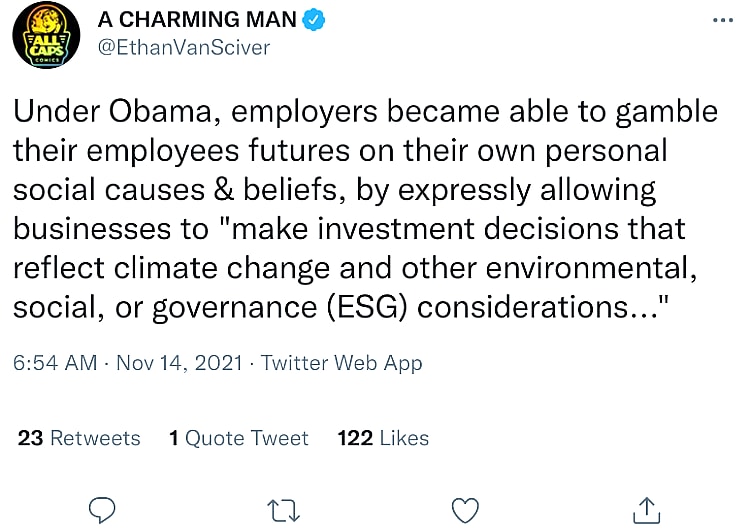Open the All Caps Comics profile avatar

pyautogui.click(x=40, y=36)
